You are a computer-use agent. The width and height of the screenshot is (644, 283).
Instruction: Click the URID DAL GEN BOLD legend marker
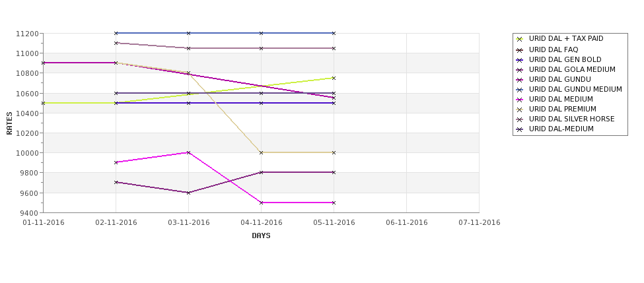(520, 60)
